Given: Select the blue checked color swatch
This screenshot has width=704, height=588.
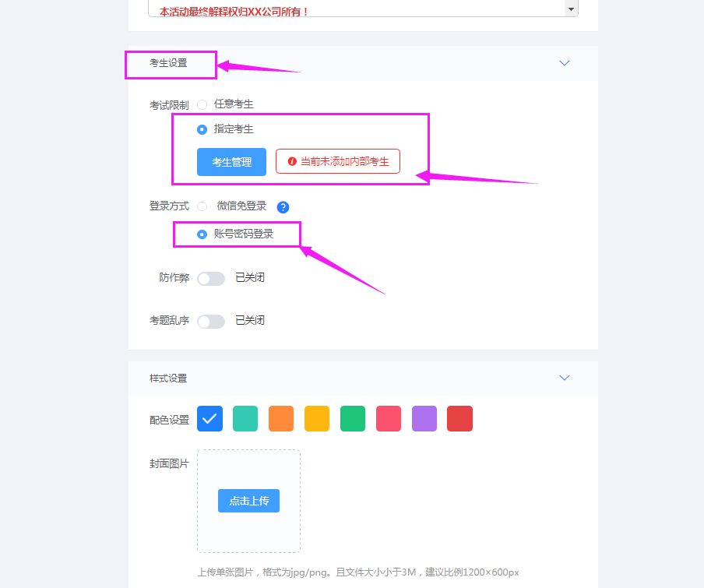Looking at the screenshot, I should pos(209,418).
